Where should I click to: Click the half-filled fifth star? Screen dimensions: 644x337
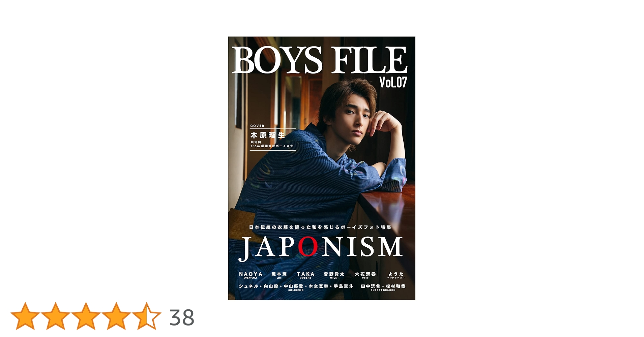coord(147,316)
